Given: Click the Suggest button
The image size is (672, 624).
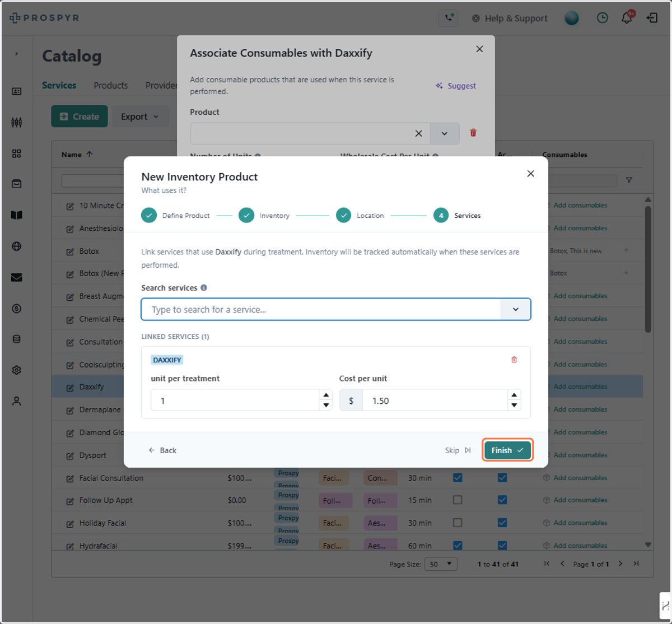Looking at the screenshot, I should click(456, 86).
